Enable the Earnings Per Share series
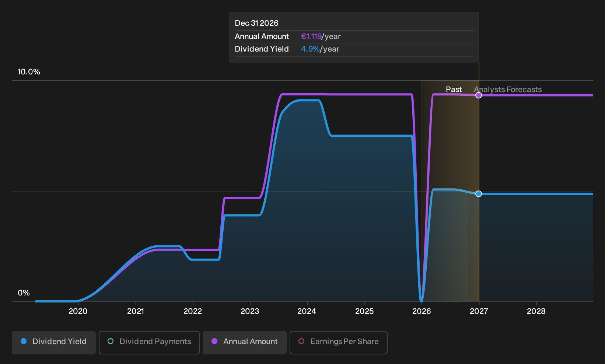This screenshot has width=605, height=364. click(x=339, y=342)
